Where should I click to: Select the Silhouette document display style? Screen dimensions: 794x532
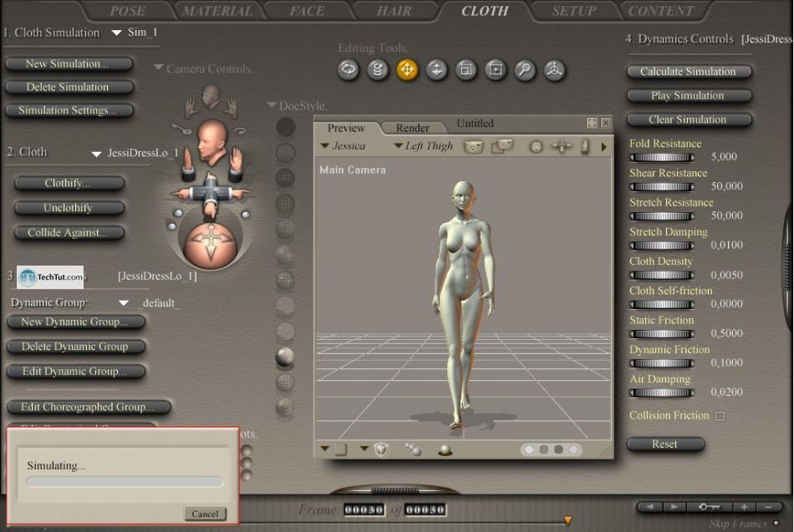click(286, 127)
